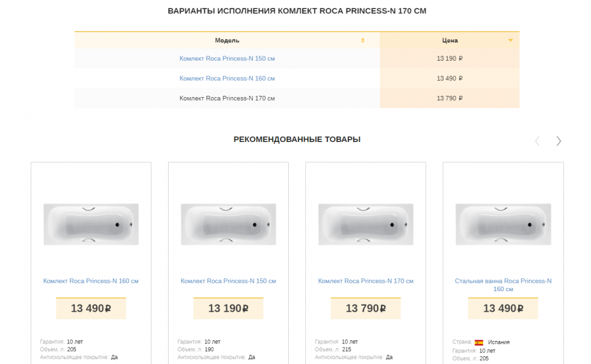The height and width of the screenshot is (364, 591).
Task: Show next recommended products with the right chevron
Action: [558, 141]
